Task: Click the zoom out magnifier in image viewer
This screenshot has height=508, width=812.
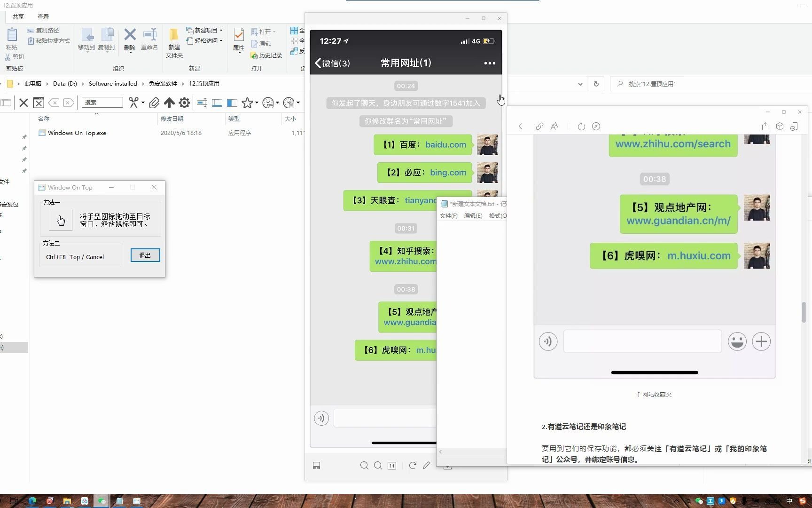Action: (x=378, y=466)
